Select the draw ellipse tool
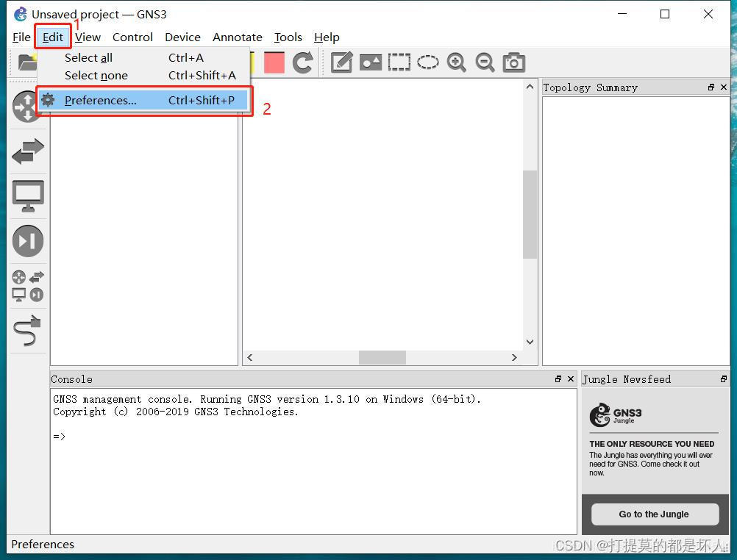 pos(428,62)
